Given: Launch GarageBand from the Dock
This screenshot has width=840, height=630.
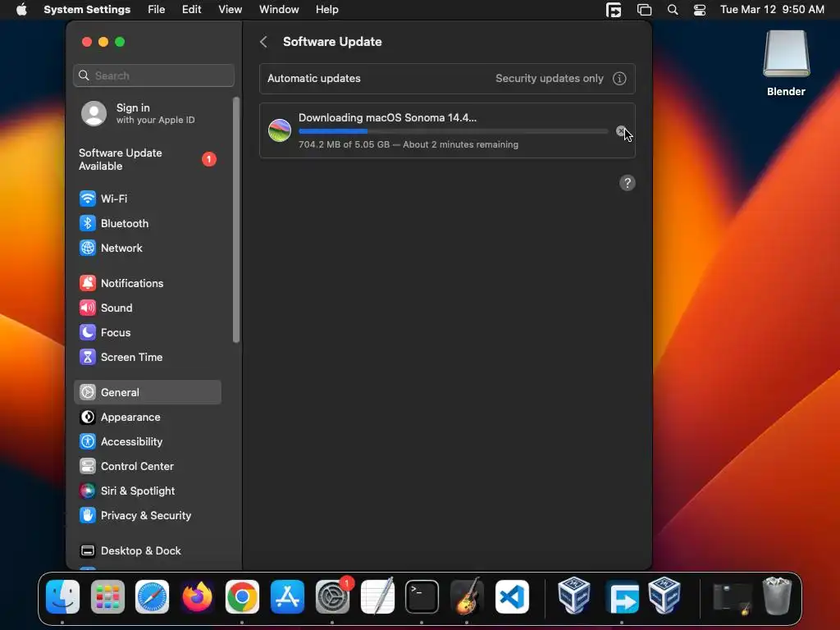Looking at the screenshot, I should click(467, 597).
